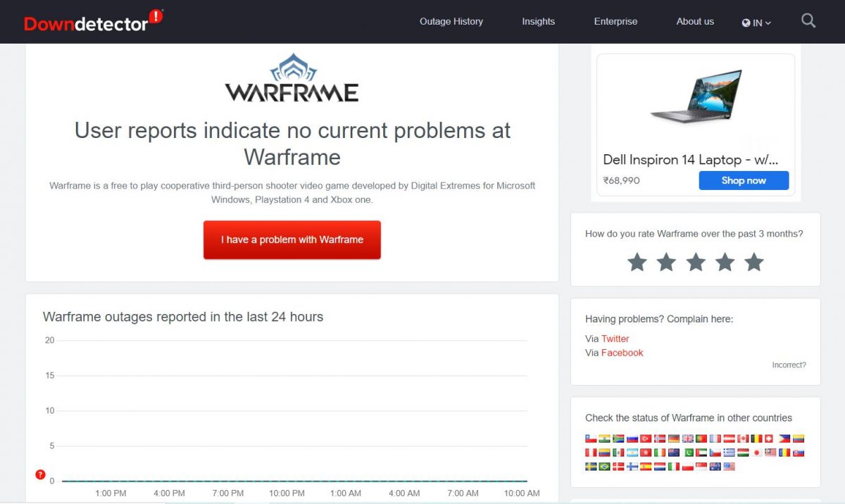The image size is (845, 504).
Task: Go to Downdetector home via logo
Action: [x=94, y=21]
